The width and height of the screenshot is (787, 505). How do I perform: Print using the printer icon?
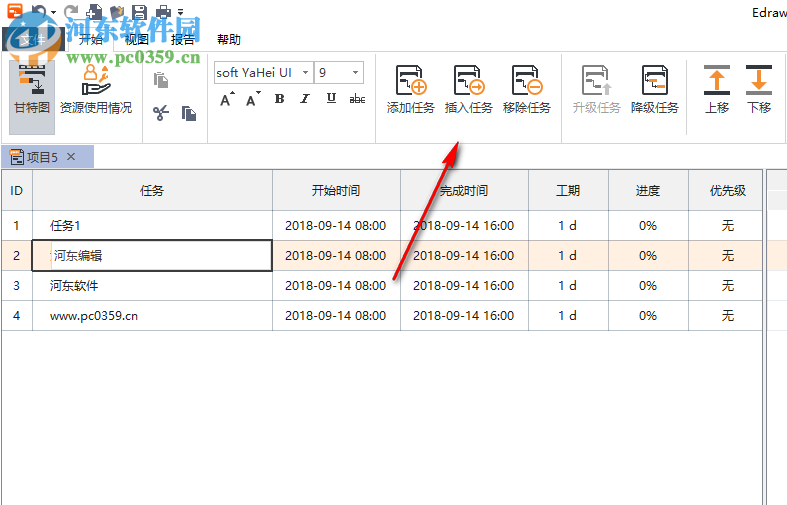[163, 12]
